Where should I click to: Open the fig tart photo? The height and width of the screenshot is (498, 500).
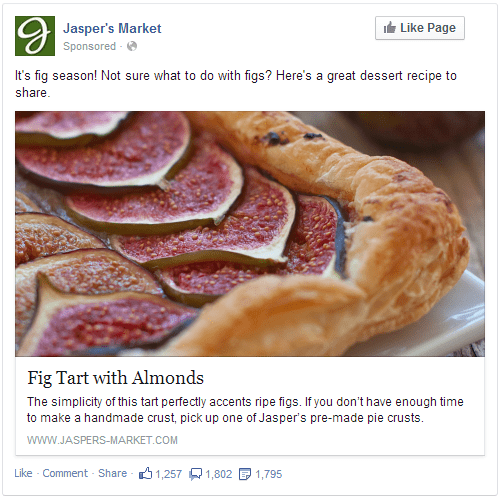[250, 234]
